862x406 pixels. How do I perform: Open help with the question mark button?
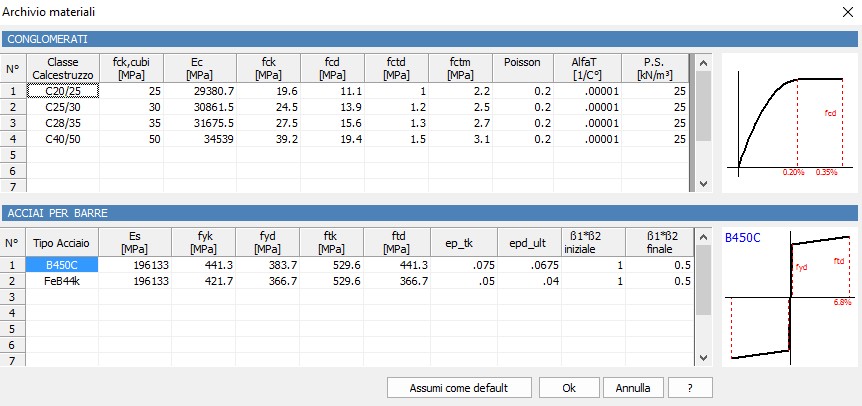(x=691, y=387)
